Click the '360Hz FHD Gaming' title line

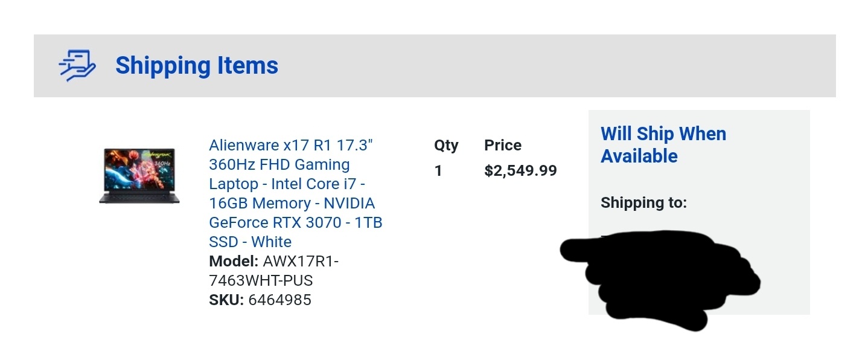pos(279,164)
